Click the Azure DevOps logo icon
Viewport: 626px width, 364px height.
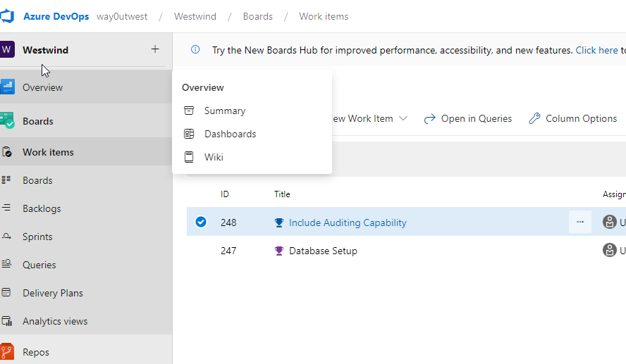8,16
